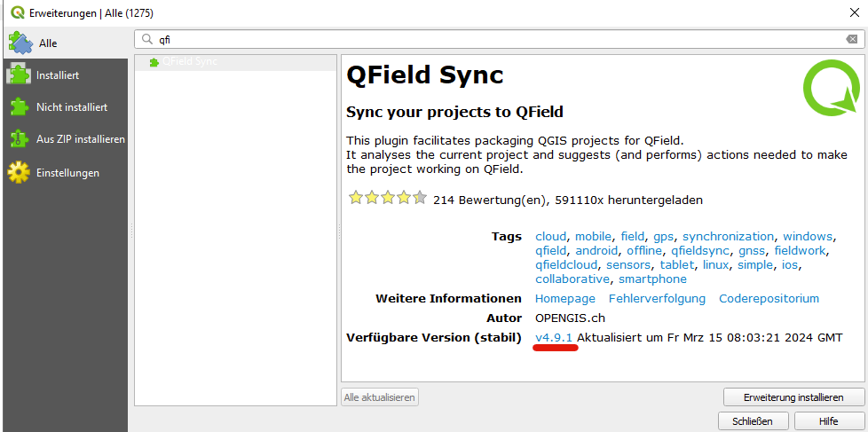Open the gps tag link

[663, 238]
